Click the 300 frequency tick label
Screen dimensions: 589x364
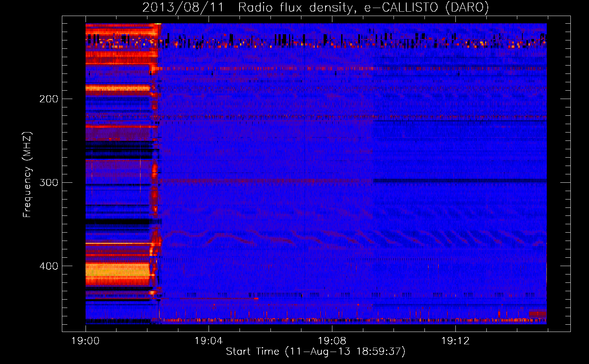[x=49, y=182]
